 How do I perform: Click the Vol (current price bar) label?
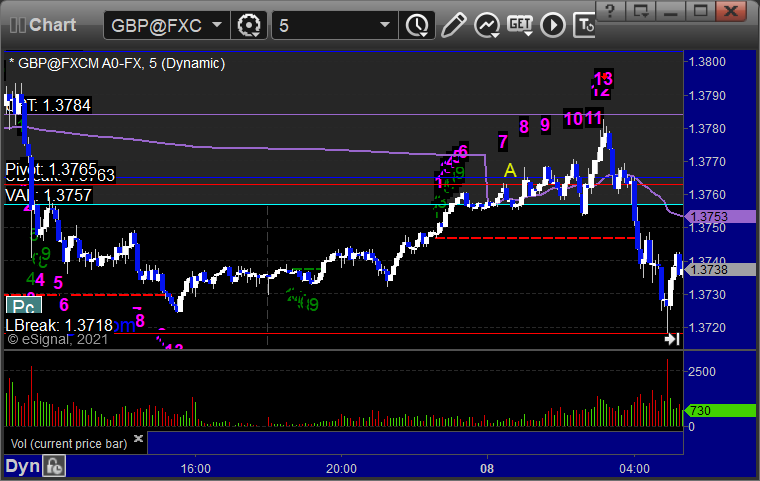pos(69,444)
